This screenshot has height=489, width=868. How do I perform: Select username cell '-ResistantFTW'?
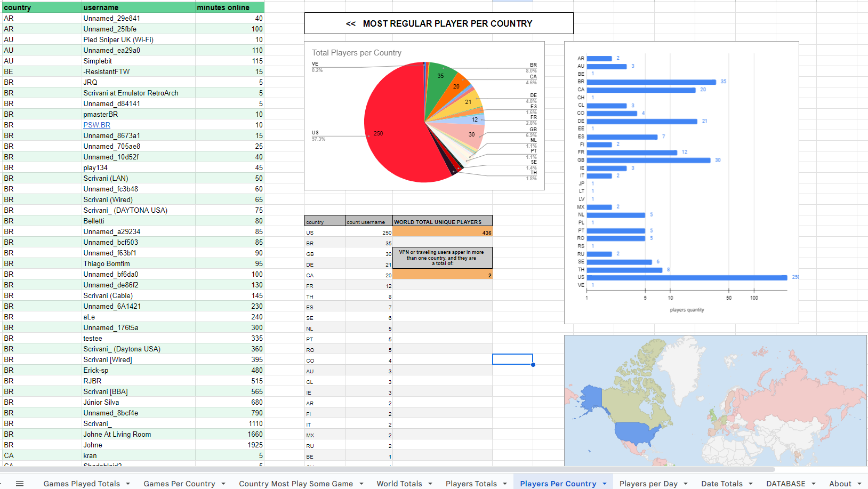pyautogui.click(x=139, y=71)
